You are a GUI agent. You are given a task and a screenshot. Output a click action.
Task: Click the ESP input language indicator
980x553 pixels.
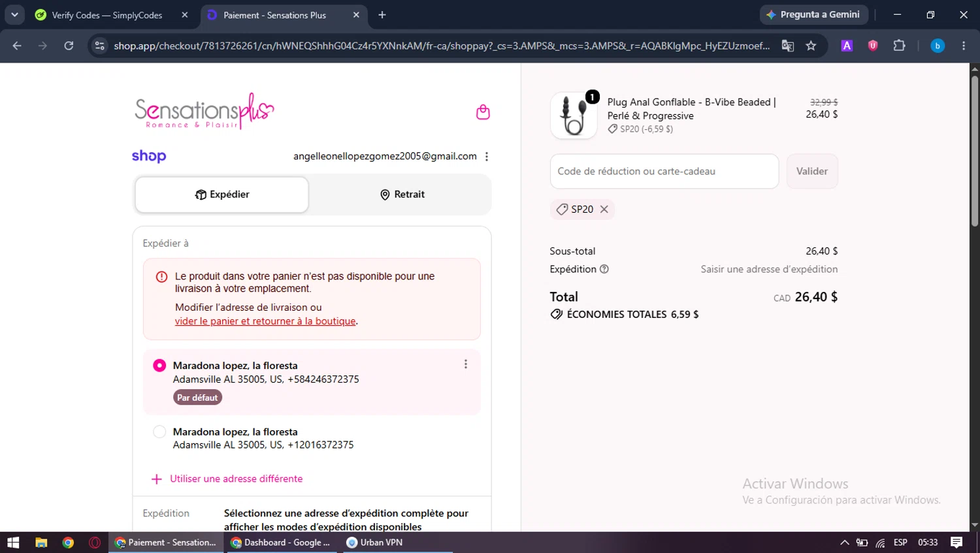point(900,543)
